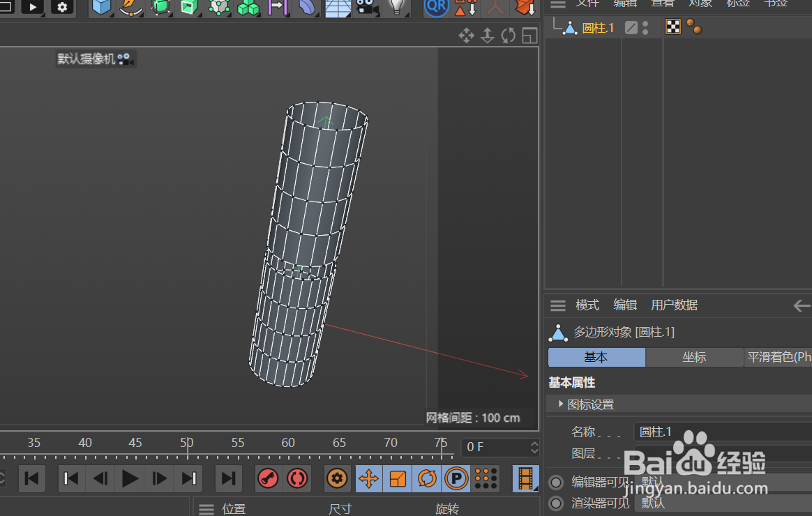Click the 名称 name field 圆柱.1
The width and height of the screenshot is (812, 516).
[723, 432]
